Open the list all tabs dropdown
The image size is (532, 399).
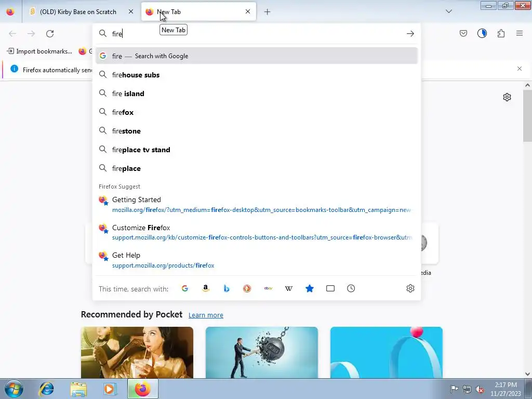[x=449, y=11]
